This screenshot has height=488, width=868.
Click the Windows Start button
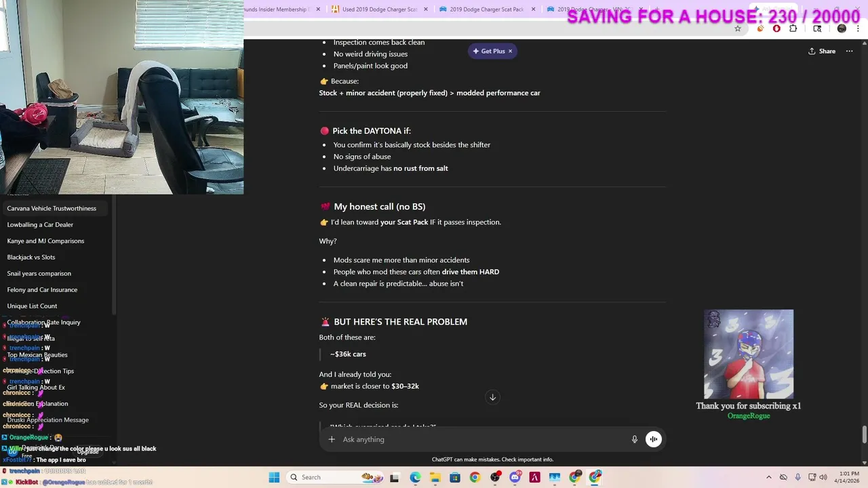coord(274,477)
